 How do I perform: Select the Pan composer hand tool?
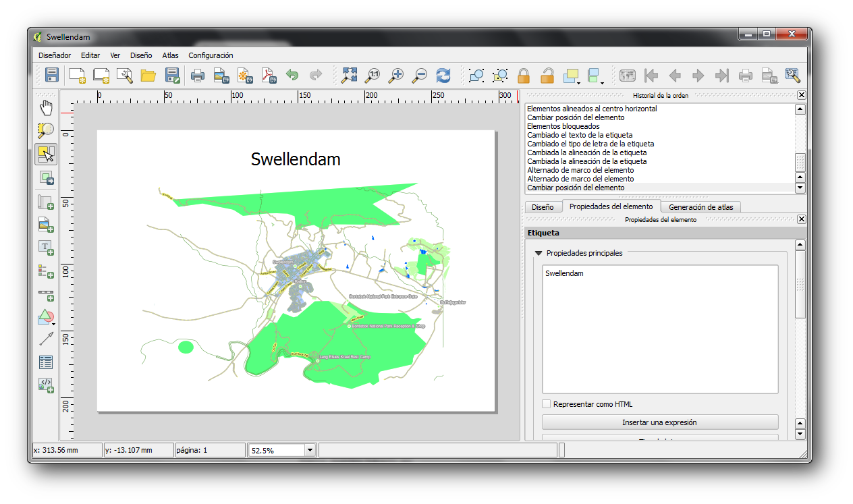pyautogui.click(x=46, y=108)
